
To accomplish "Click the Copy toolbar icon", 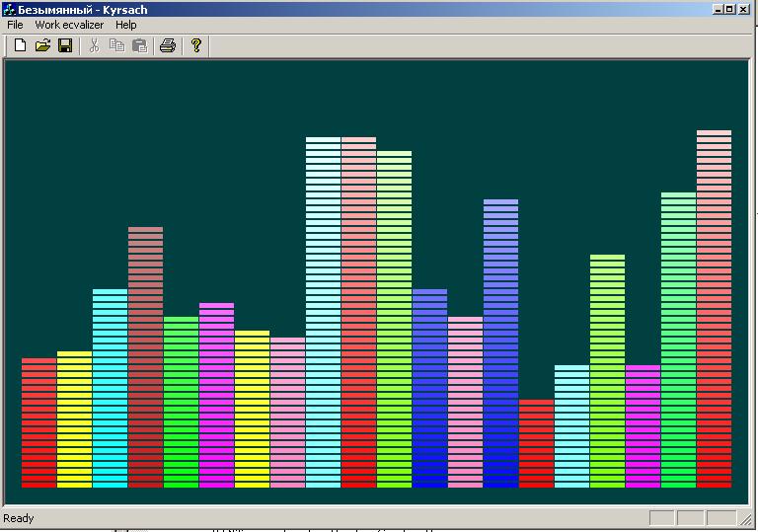I will [116, 45].
